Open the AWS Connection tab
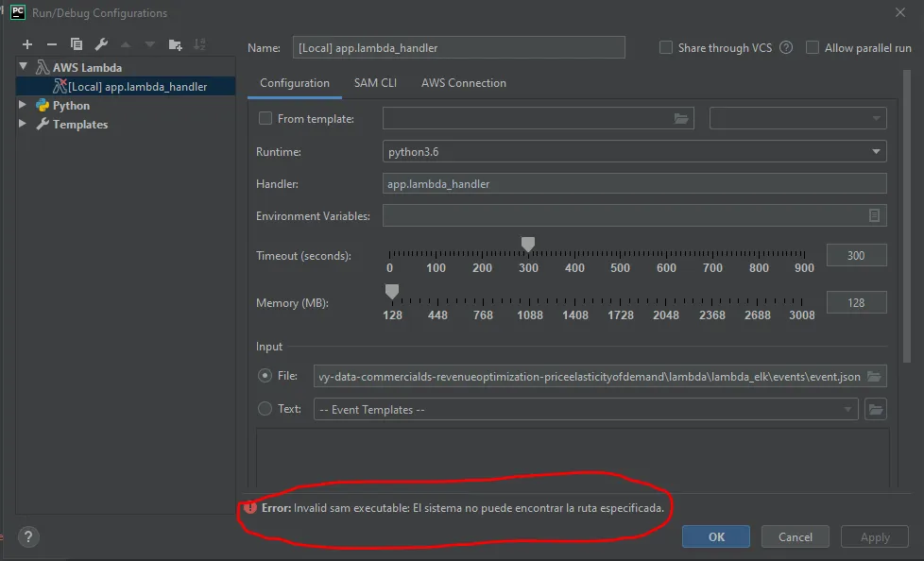The width and height of the screenshot is (924, 561). (x=464, y=83)
